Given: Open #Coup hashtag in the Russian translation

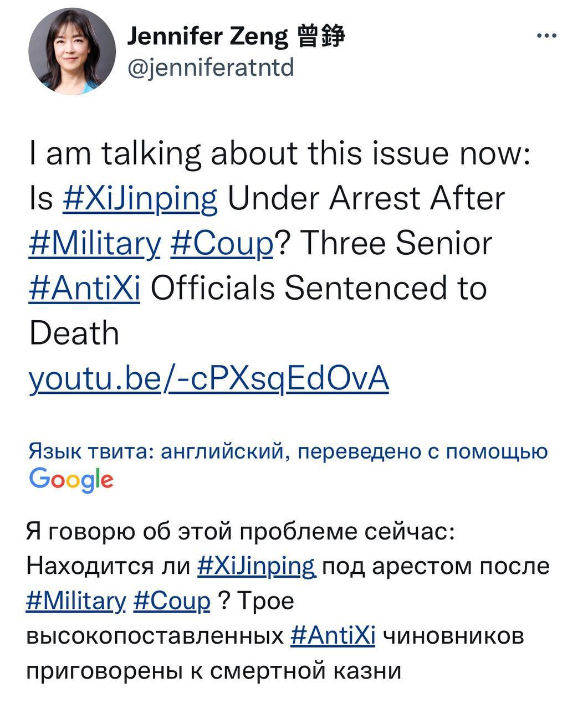Looking at the screenshot, I should pos(172,601).
